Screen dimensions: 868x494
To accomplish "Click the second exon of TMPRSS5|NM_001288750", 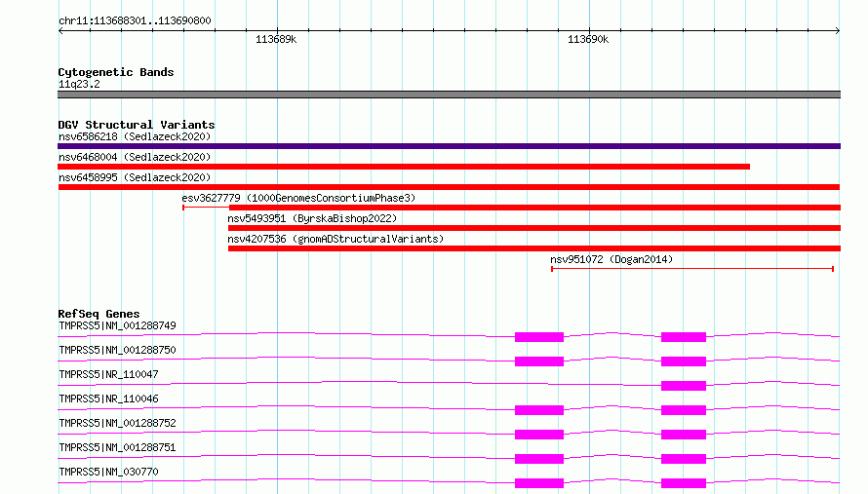I will pos(684,361).
